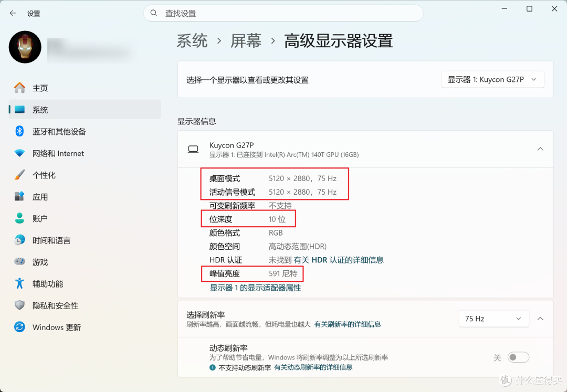567x392 pixels.
Task: Click the Iron Man profile avatar
Action: click(25, 47)
